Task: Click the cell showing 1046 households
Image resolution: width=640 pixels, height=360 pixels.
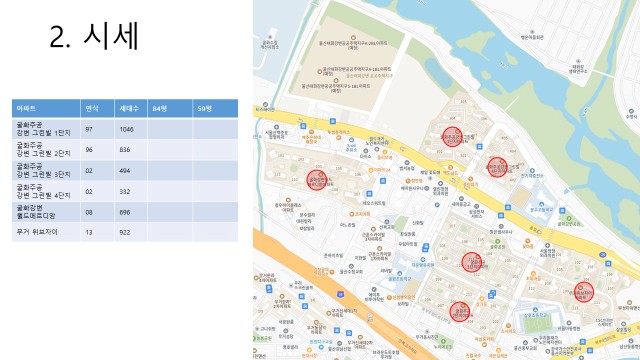Action: coord(131,129)
